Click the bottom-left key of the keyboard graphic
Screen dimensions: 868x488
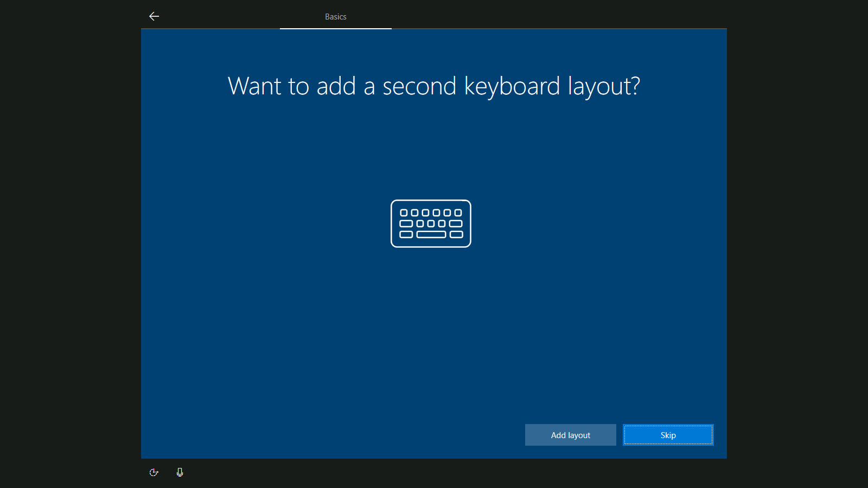[406, 235]
